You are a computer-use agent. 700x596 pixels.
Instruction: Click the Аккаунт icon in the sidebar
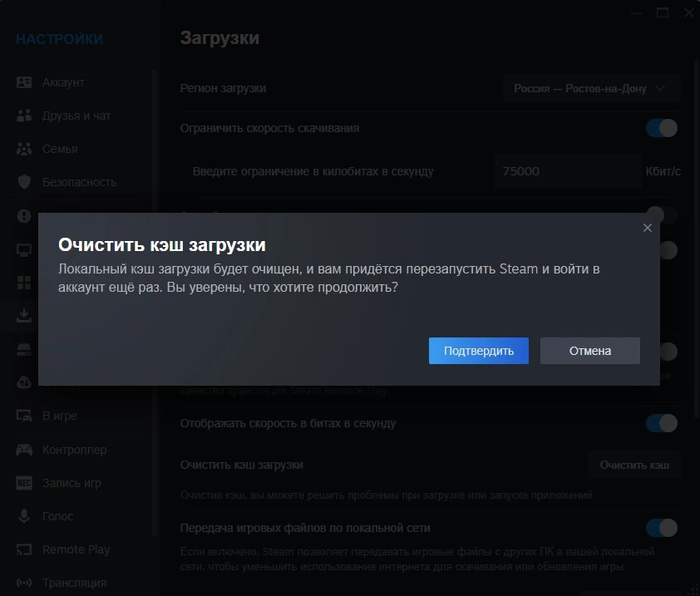coord(24,82)
